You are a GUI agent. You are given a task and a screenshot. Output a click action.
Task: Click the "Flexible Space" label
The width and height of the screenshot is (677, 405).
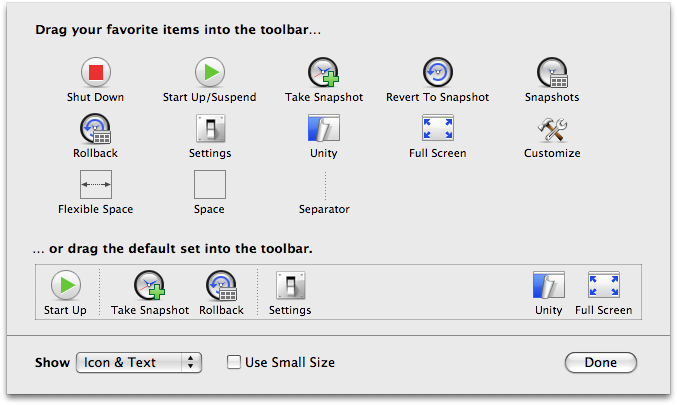click(x=95, y=209)
